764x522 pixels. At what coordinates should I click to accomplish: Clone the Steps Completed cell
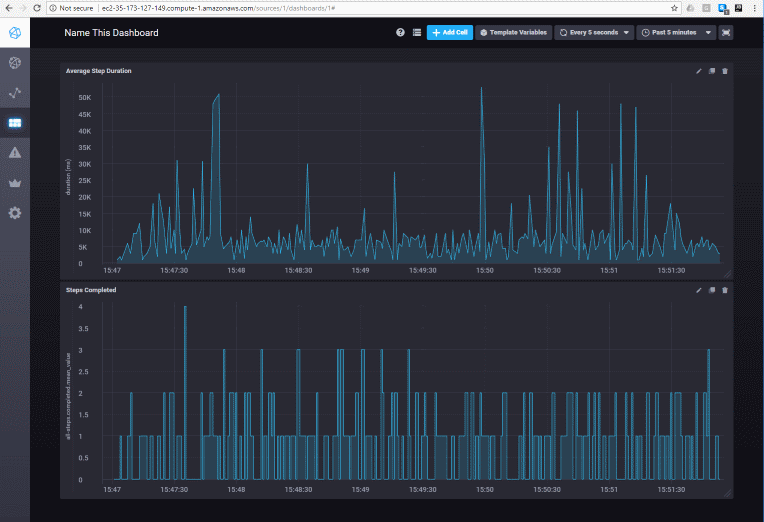712,290
